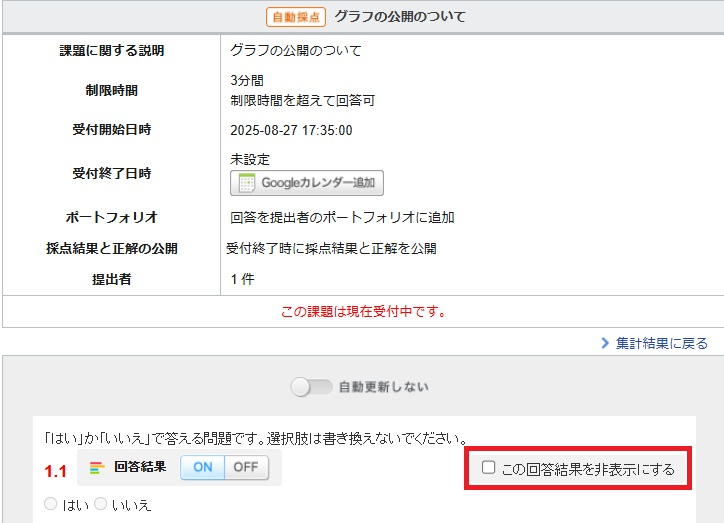Click the 採点結果と正解の公開 row label
Viewport: 724px width, 523px height.
(111, 248)
